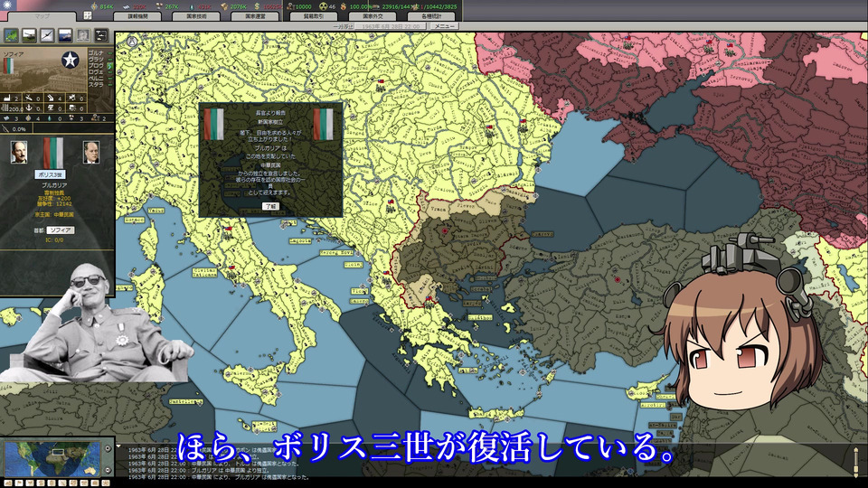Click the manpower soldier icon

290,6
